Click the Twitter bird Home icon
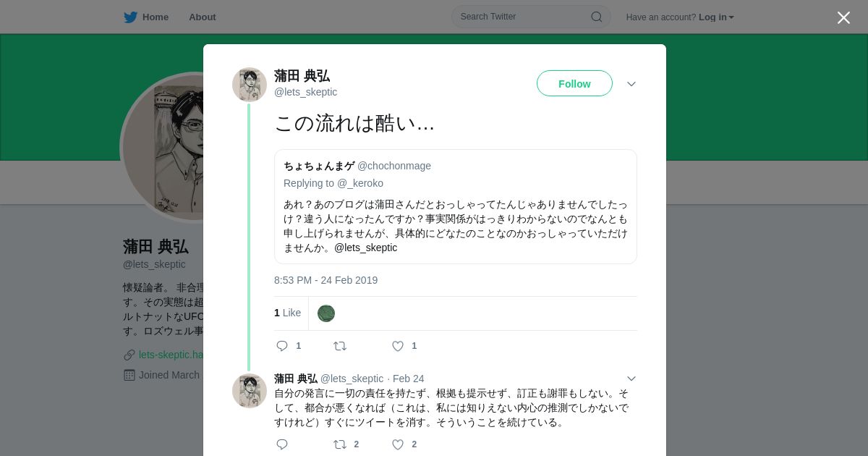868x456 pixels. (130, 17)
